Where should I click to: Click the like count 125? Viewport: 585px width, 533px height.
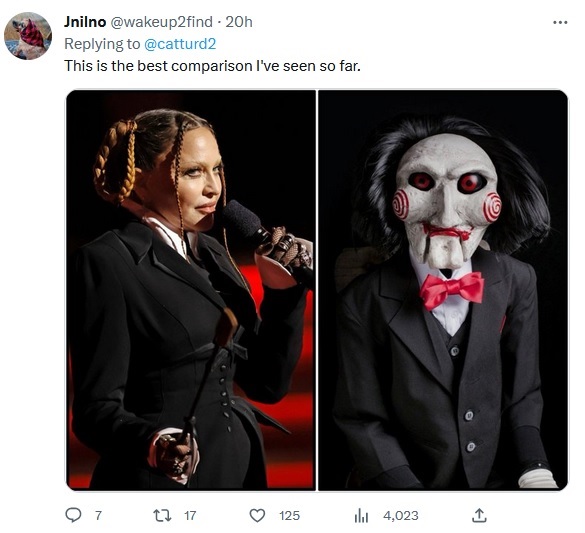tap(289, 516)
